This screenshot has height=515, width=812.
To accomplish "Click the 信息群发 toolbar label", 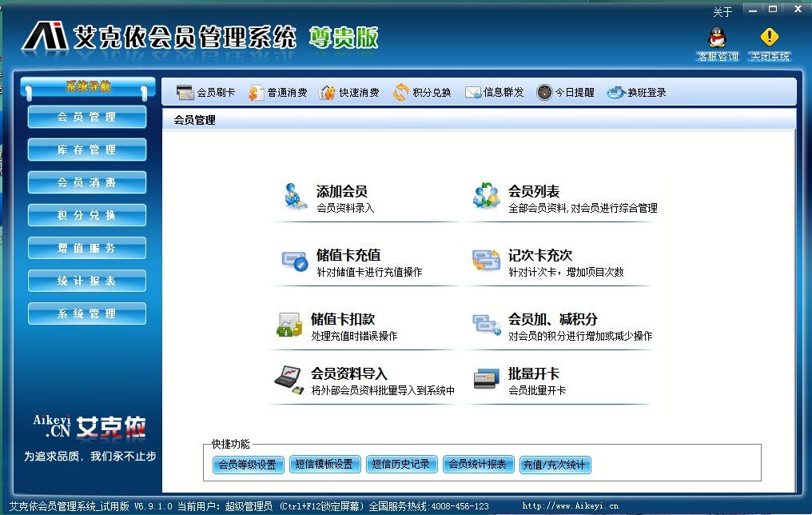I will click(504, 92).
